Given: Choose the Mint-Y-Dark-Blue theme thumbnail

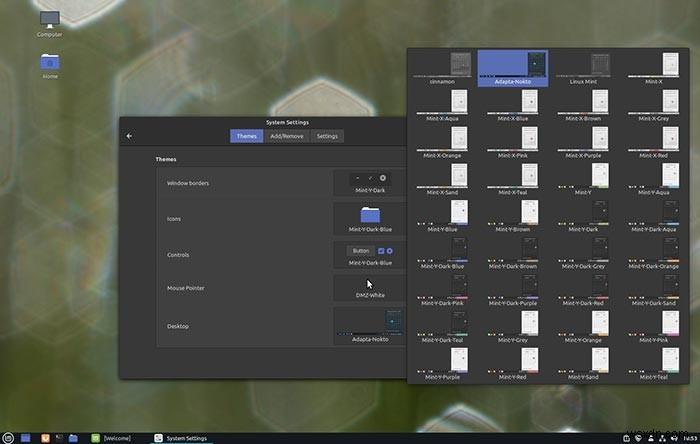Looking at the screenshot, I should (442, 253).
